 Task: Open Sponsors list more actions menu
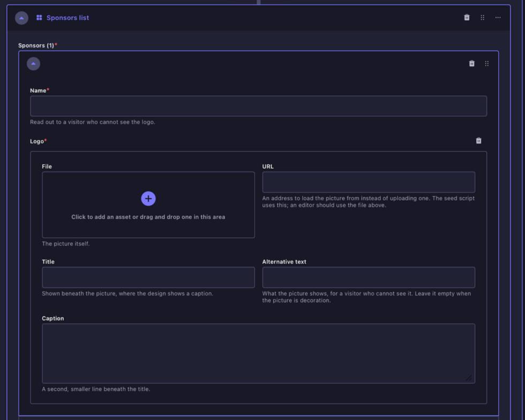pos(498,18)
